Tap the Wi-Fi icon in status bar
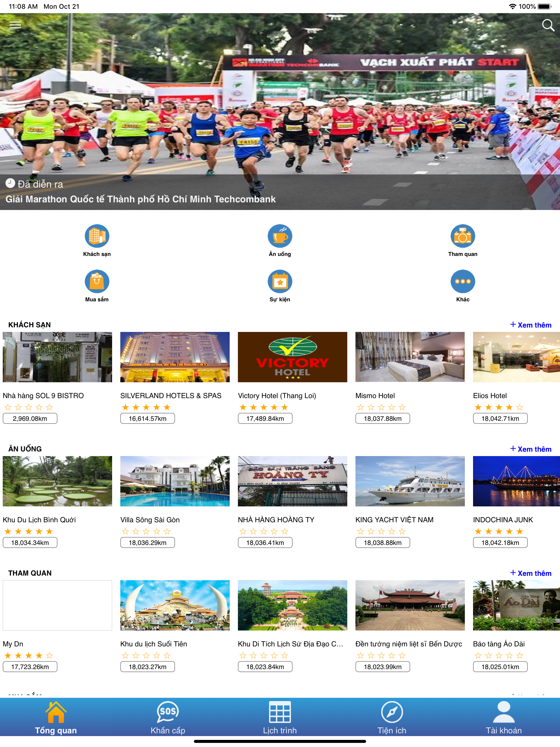Viewport: 560px width, 747px height. click(512, 6)
